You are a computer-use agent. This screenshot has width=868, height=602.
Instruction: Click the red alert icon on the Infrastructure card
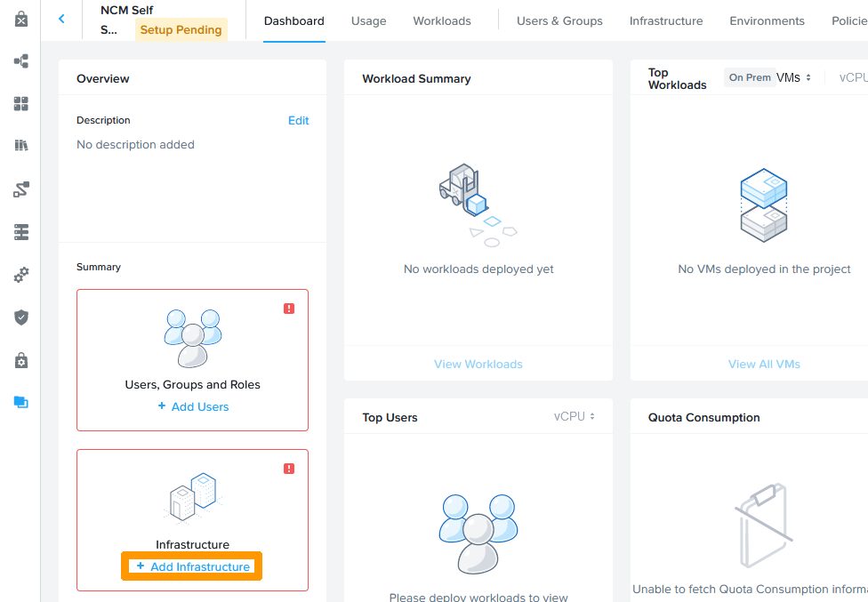(289, 469)
